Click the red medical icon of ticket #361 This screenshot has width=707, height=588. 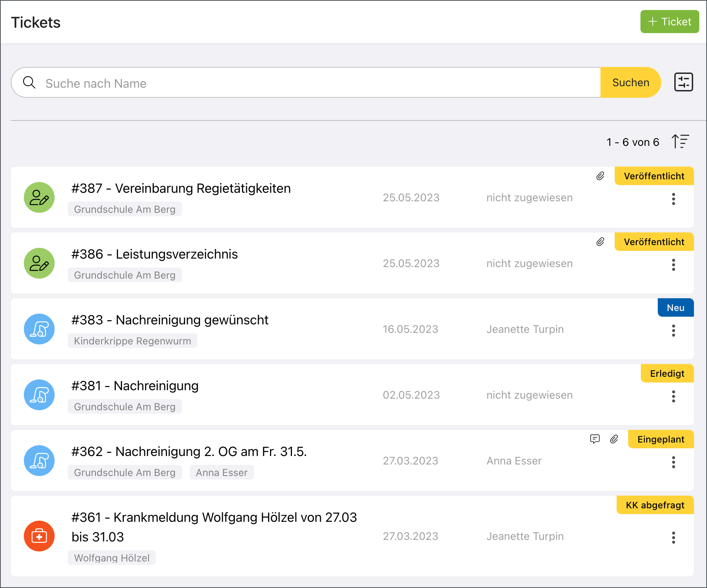pyautogui.click(x=39, y=536)
